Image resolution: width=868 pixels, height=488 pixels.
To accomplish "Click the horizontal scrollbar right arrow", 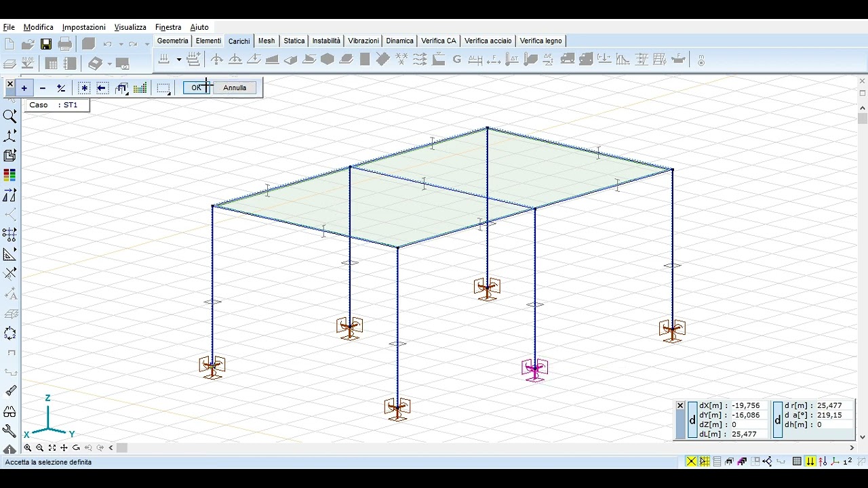I will [x=852, y=448].
